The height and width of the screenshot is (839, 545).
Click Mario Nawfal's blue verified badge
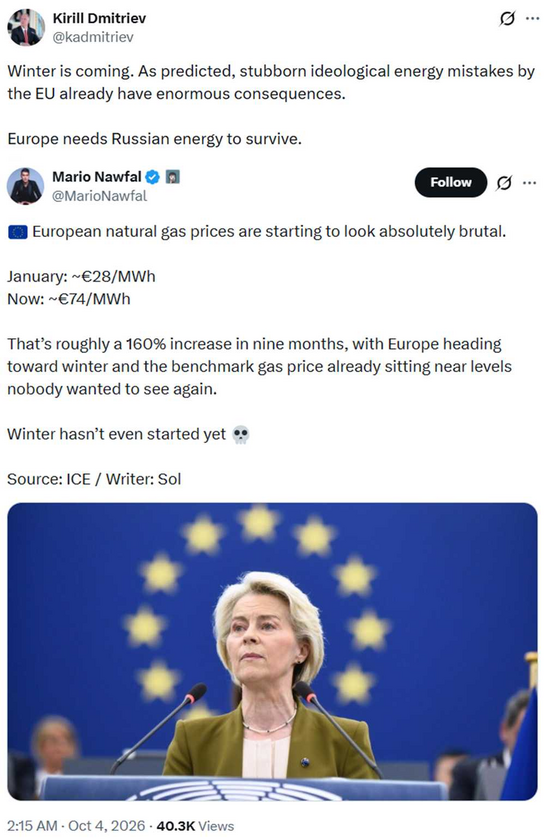(x=153, y=177)
